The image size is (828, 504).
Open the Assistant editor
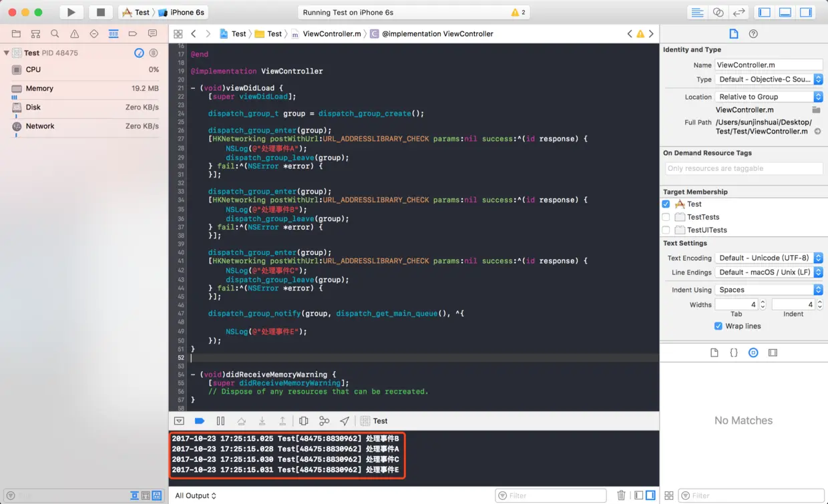coord(718,12)
